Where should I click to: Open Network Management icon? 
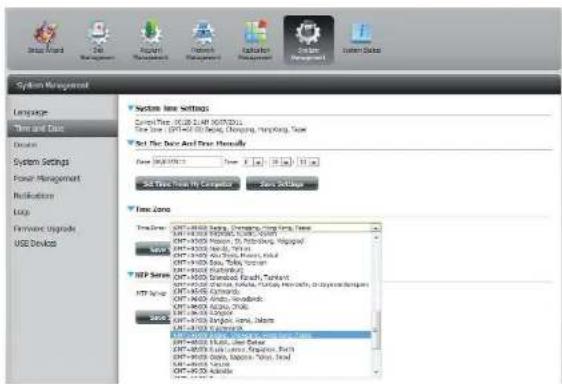click(x=203, y=41)
